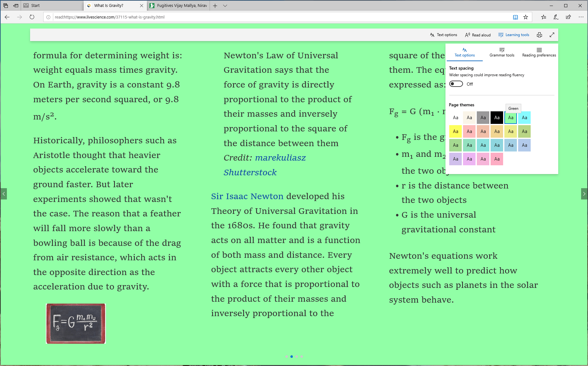Screen dimensions: 588x366
Task: Switch to the Grammar tools tab
Action: tap(502, 52)
